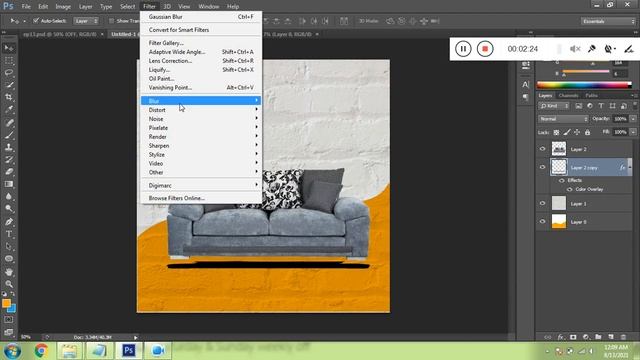Hide Layer 1 using eye icon
The image size is (640, 360).
click(x=542, y=203)
